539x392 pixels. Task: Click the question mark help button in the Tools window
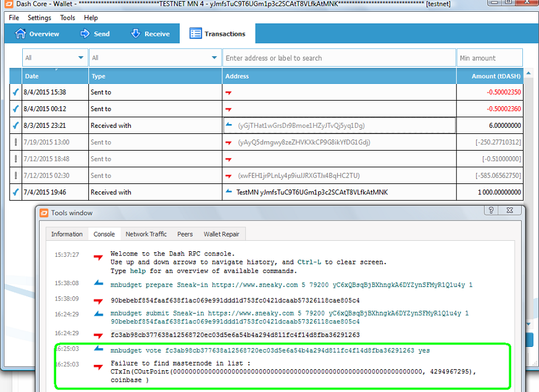coord(491,211)
